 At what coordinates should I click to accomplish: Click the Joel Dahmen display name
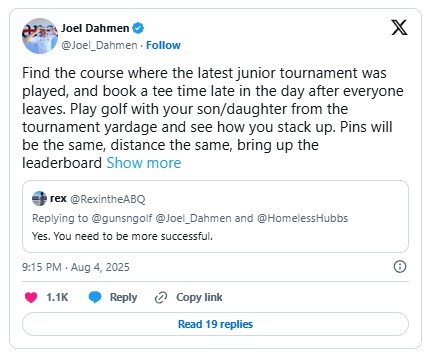[95, 28]
